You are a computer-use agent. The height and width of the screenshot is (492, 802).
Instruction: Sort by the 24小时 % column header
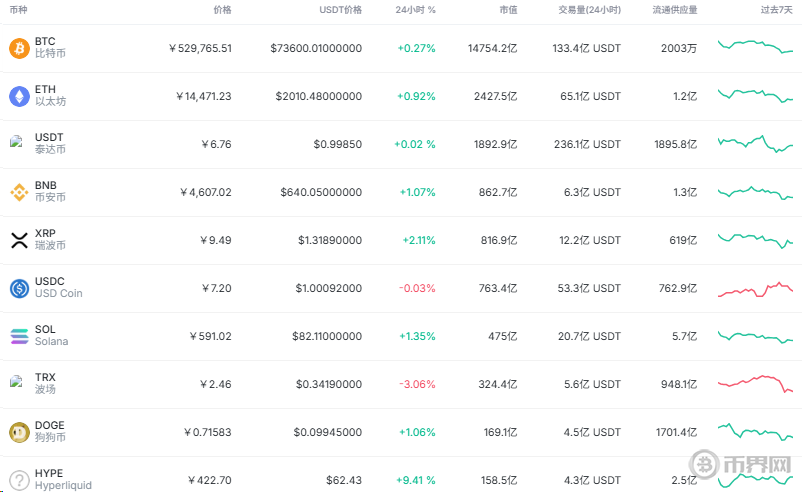coord(415,10)
